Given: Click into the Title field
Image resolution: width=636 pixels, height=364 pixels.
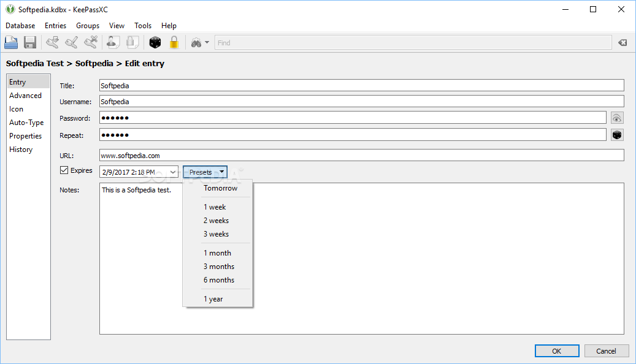Looking at the screenshot, I should 362,86.
